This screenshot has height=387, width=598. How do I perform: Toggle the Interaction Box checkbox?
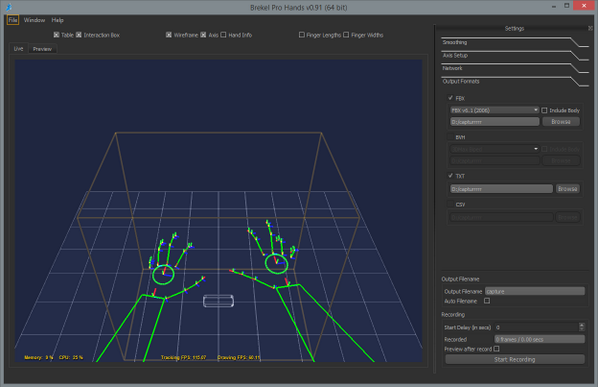(79, 35)
